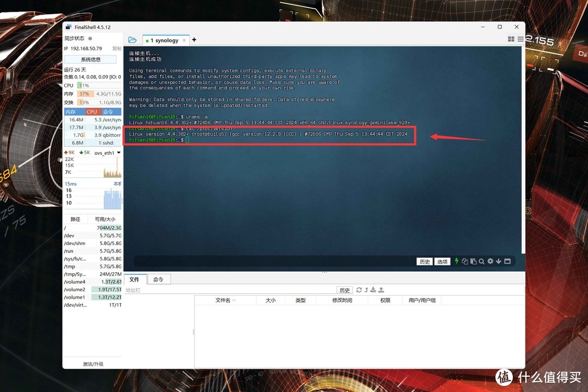Select the sshd: process row
The width and height of the screenshot is (588, 392).
[93, 143]
